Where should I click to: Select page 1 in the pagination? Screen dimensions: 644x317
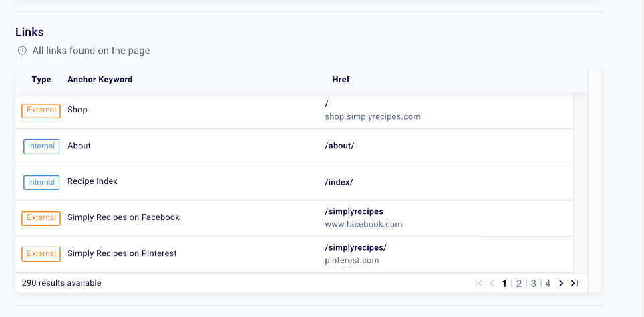505,284
